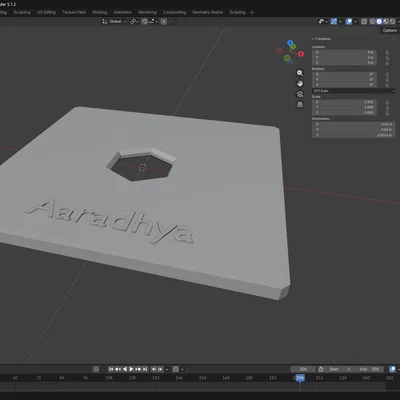Click Rotation Y value field
This screenshot has height=400, width=400.
click(344, 79)
